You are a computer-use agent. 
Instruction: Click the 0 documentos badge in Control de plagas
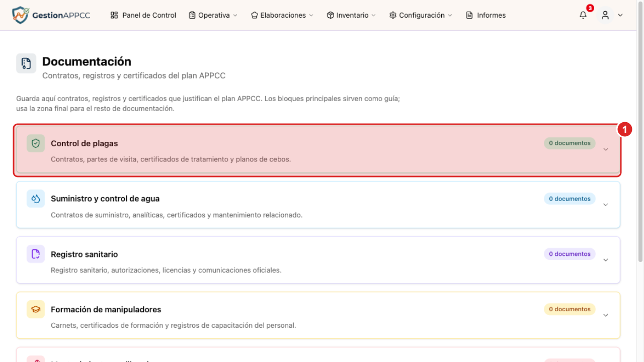click(x=570, y=143)
